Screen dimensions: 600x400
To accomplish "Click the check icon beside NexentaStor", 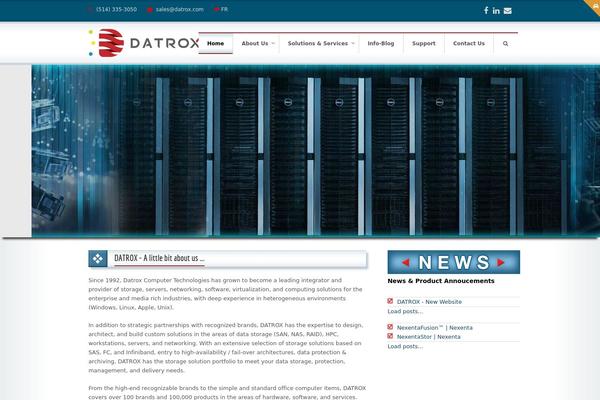I will (x=390, y=336).
